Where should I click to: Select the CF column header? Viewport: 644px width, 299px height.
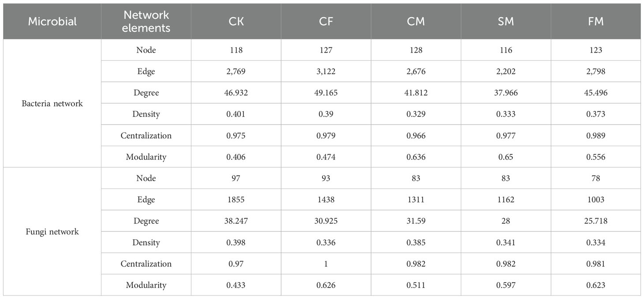(326, 22)
